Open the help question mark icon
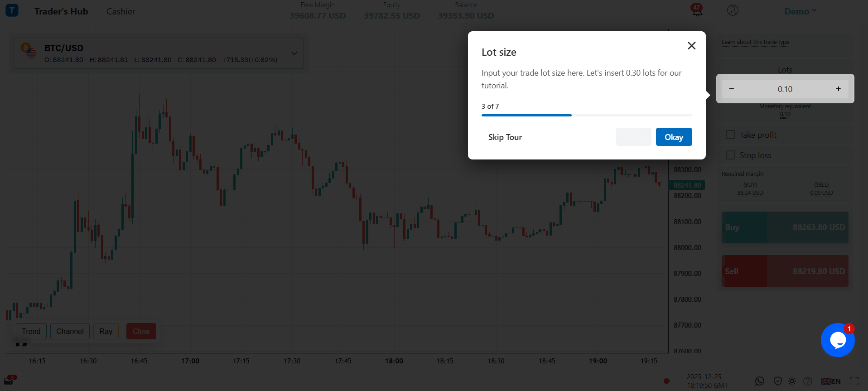The height and width of the screenshot is (391, 868). click(807, 381)
